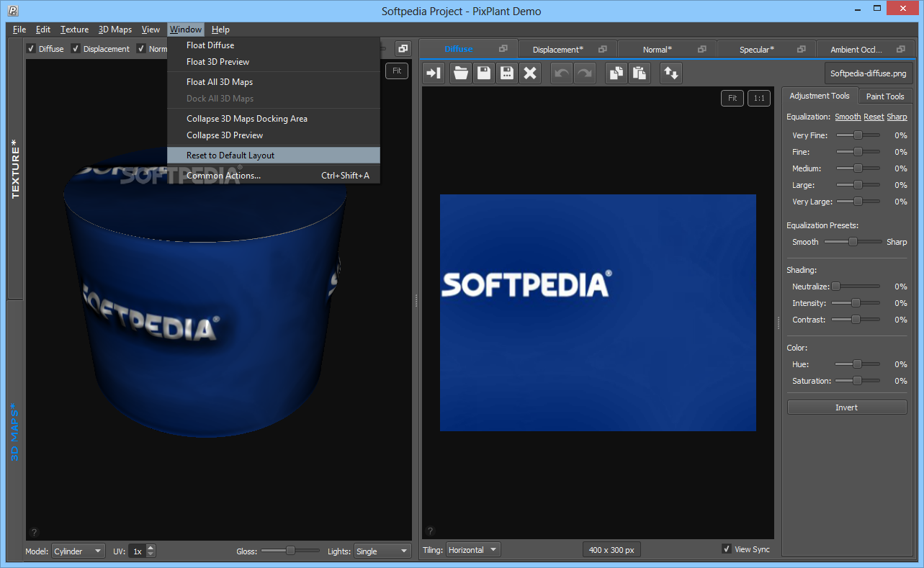This screenshot has height=568, width=924.
Task: Click the Equalization Sharp link
Action: click(x=897, y=117)
